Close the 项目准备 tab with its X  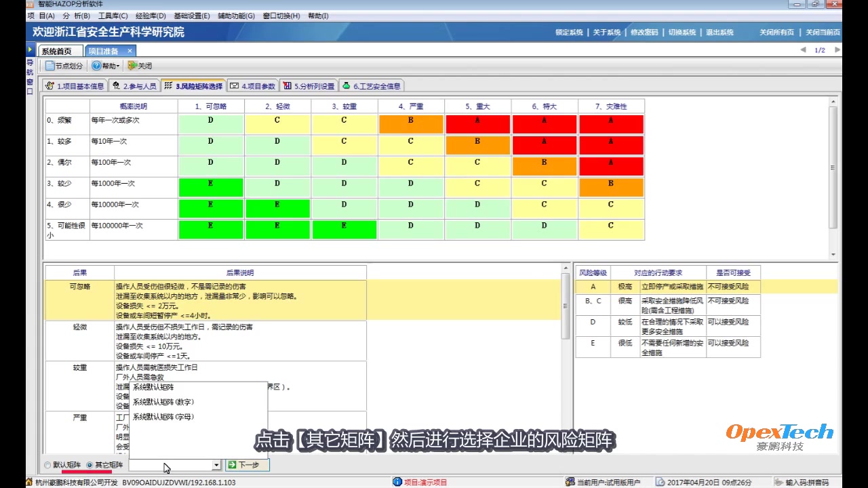point(130,51)
